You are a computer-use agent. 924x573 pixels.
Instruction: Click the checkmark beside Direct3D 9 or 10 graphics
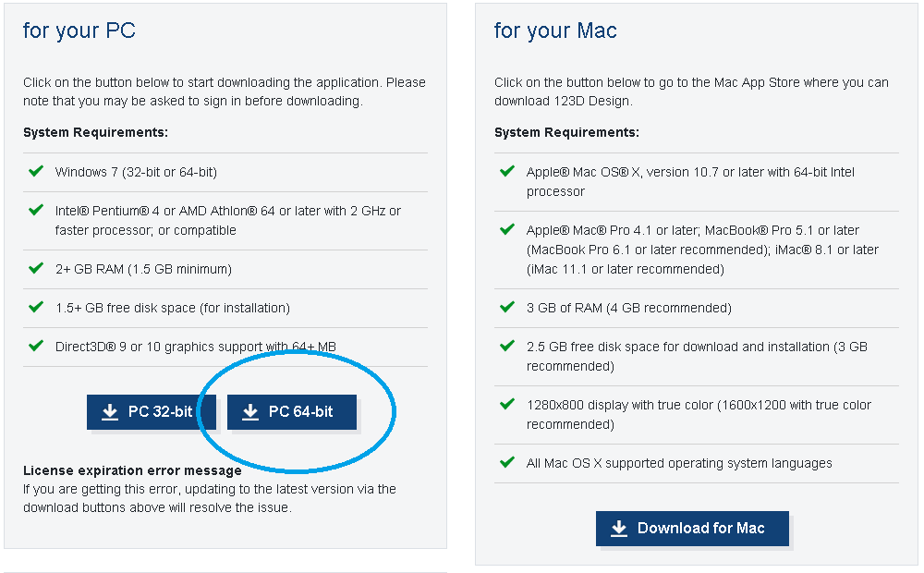tap(36, 346)
